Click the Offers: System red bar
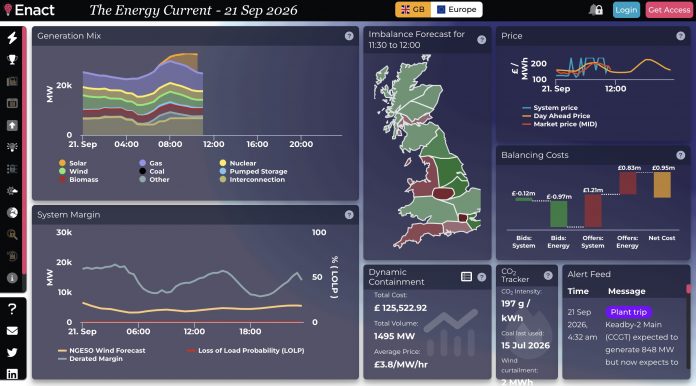Screen dimensions: 696x386 point(593,211)
